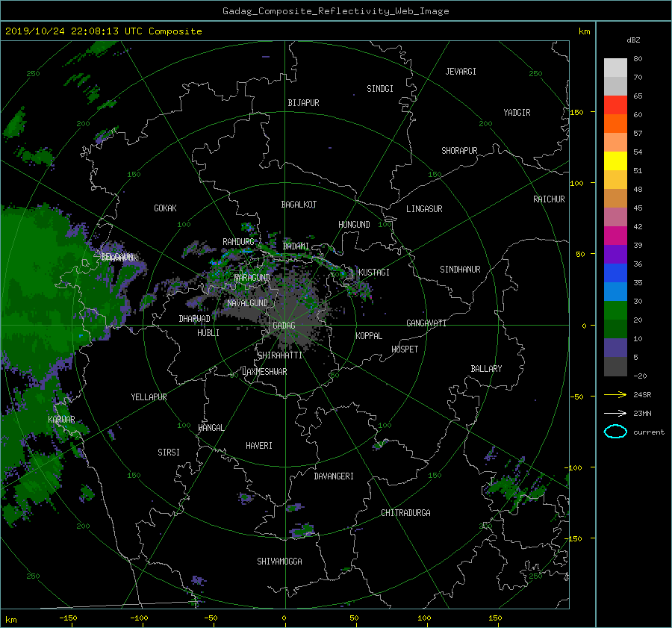Click the KARWAR city label
The width and height of the screenshot is (672, 628).
click(61, 420)
